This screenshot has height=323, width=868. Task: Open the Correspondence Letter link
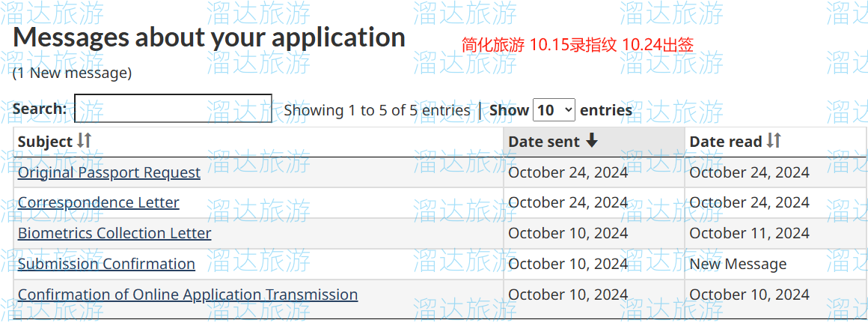point(99,202)
